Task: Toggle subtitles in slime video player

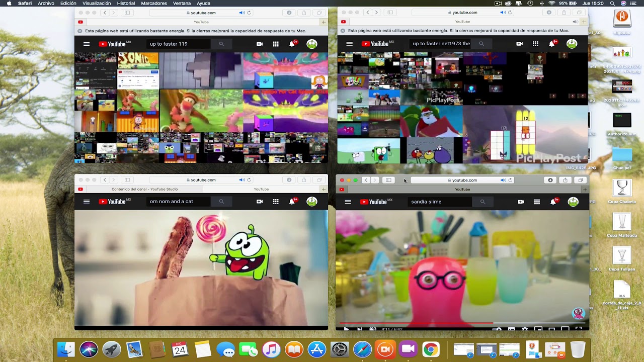Action: coord(512,329)
